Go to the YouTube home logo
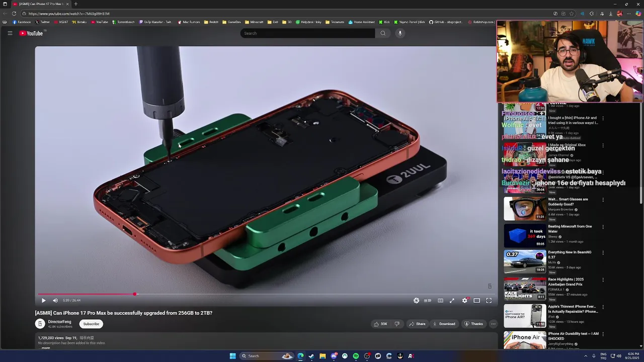The height and width of the screenshot is (362, 644). coord(31,33)
